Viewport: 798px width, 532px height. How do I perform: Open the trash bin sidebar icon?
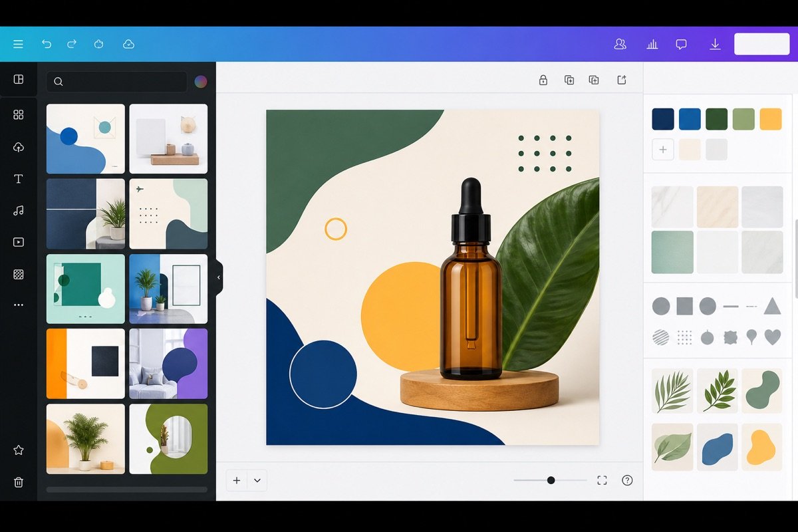(19, 482)
